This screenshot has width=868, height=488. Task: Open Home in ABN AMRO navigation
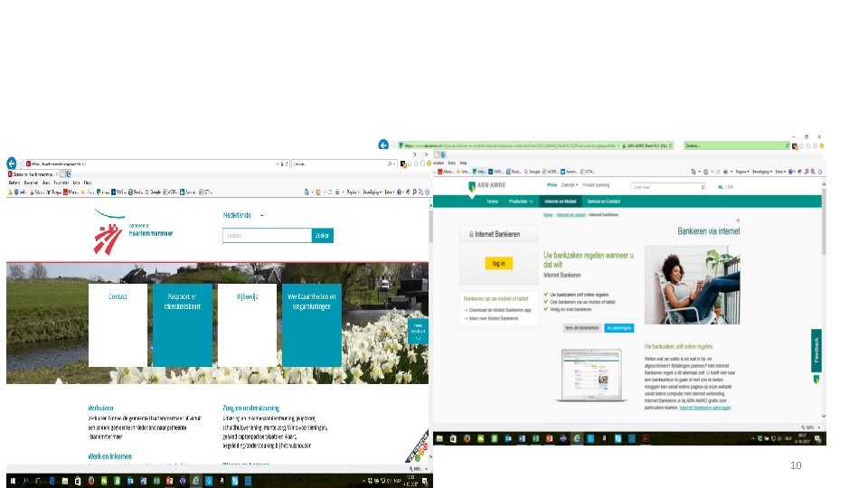coord(493,202)
